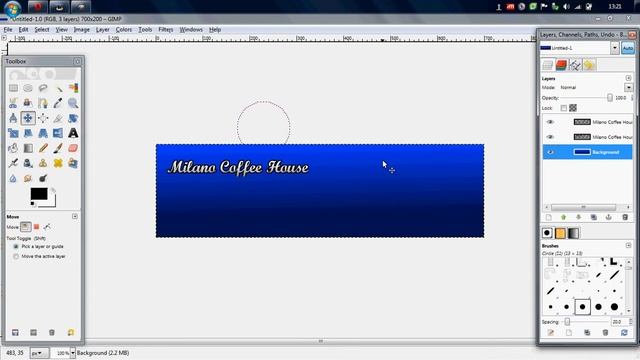Select the Eraser tool
The width and height of the screenshot is (640, 360).
pos(73,148)
